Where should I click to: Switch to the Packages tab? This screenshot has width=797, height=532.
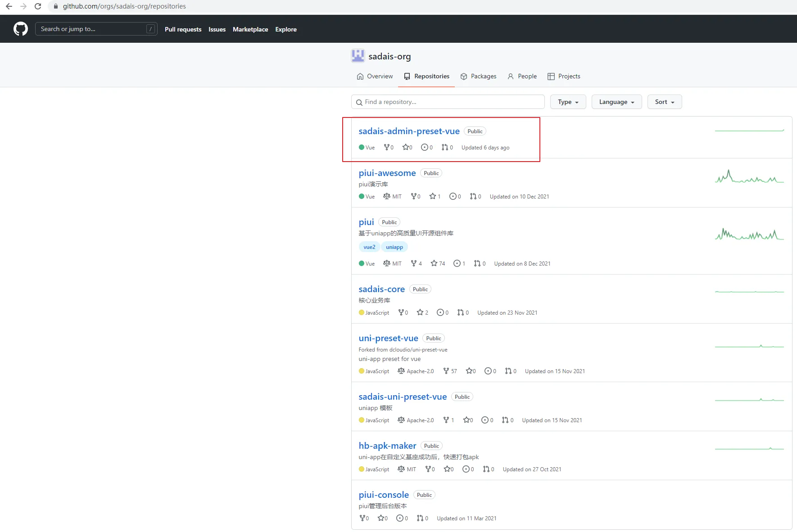tap(478, 76)
